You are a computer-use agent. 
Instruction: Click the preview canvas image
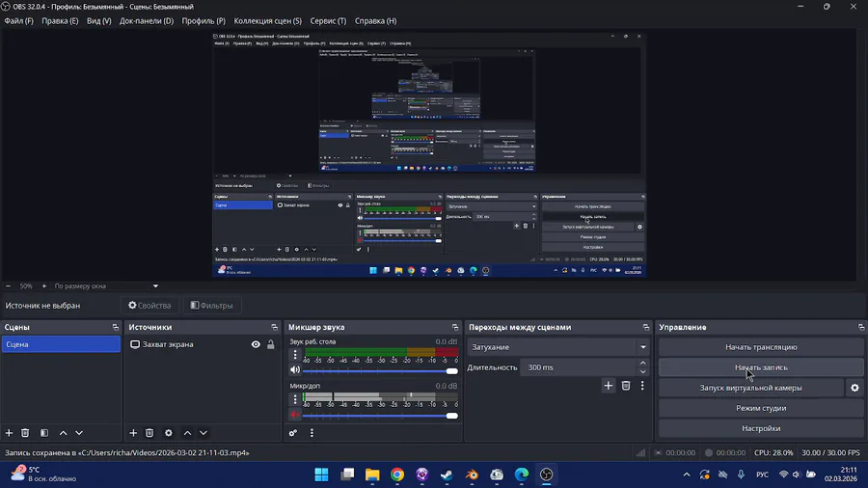(429, 154)
